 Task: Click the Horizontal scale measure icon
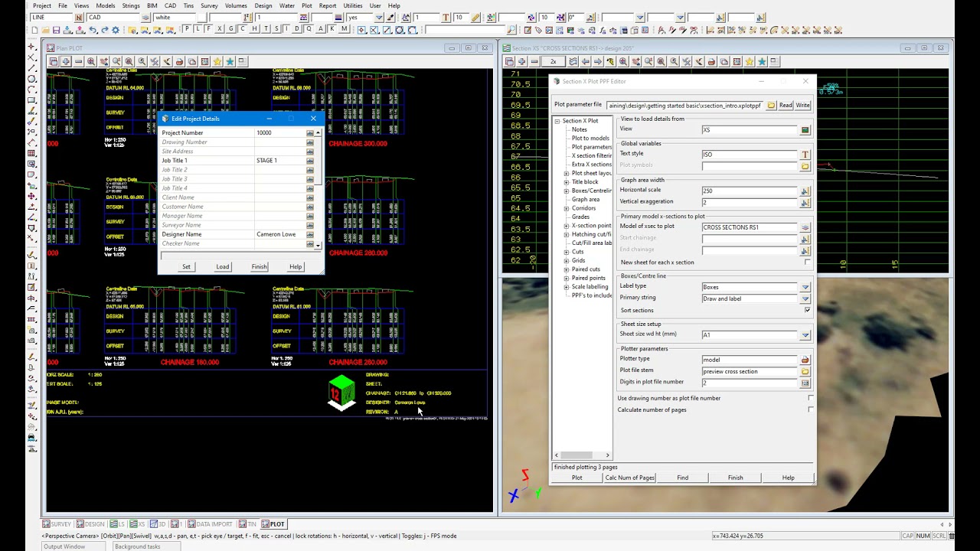805,191
